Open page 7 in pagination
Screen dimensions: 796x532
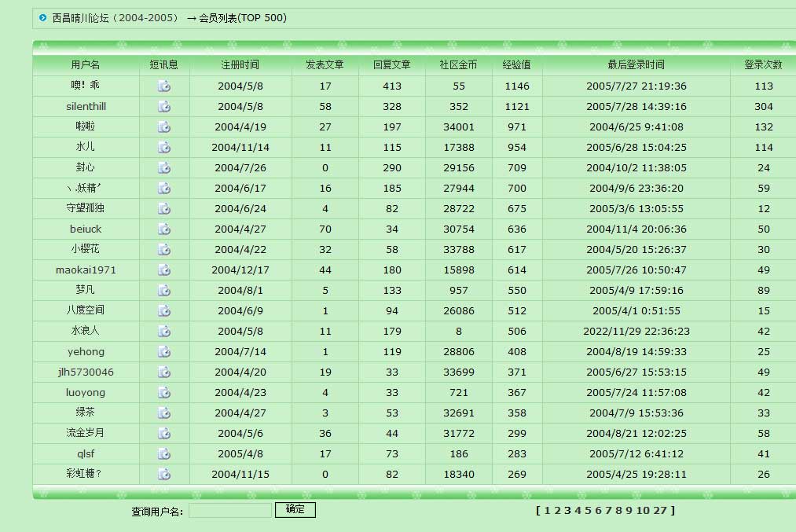[608, 510]
